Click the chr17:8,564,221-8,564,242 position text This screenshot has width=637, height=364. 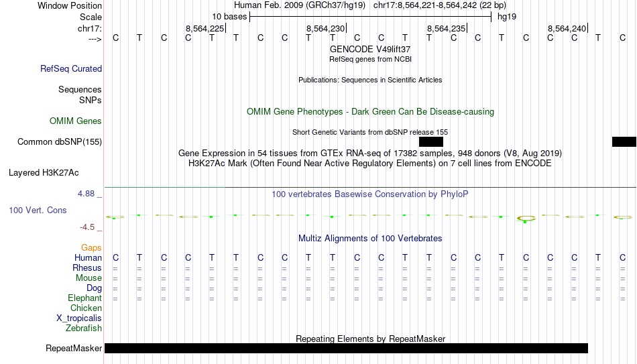pyautogui.click(x=440, y=5)
